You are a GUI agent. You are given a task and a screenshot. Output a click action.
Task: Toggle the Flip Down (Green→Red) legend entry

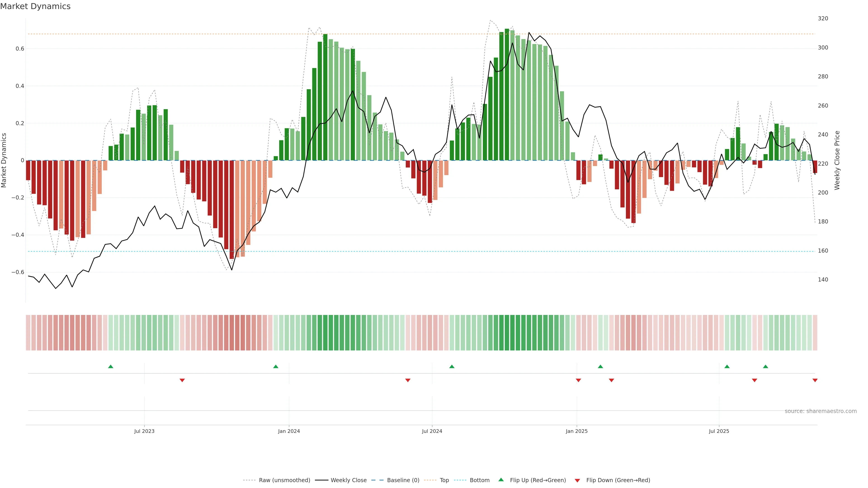pyautogui.click(x=618, y=480)
